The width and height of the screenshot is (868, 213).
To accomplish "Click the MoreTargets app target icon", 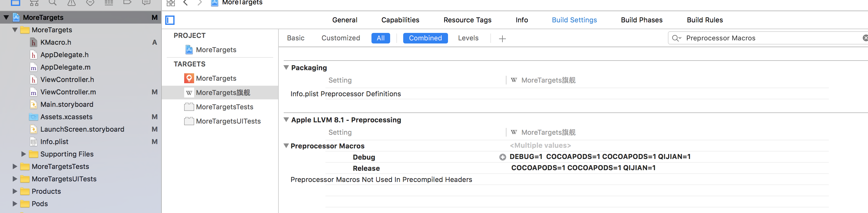I will pyautogui.click(x=189, y=79).
